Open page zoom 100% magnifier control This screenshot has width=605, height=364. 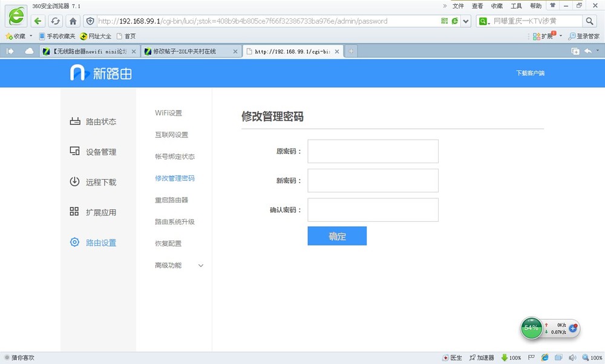tap(592, 358)
